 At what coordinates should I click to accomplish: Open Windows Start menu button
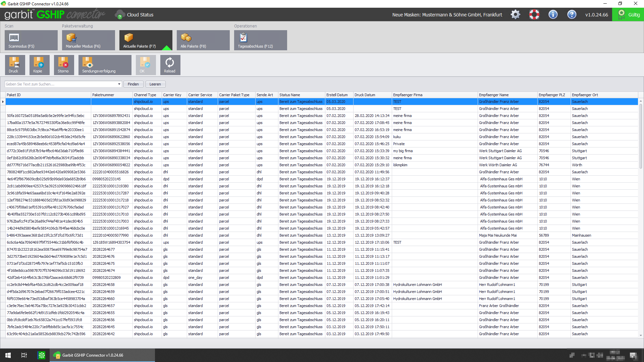[x=8, y=355]
